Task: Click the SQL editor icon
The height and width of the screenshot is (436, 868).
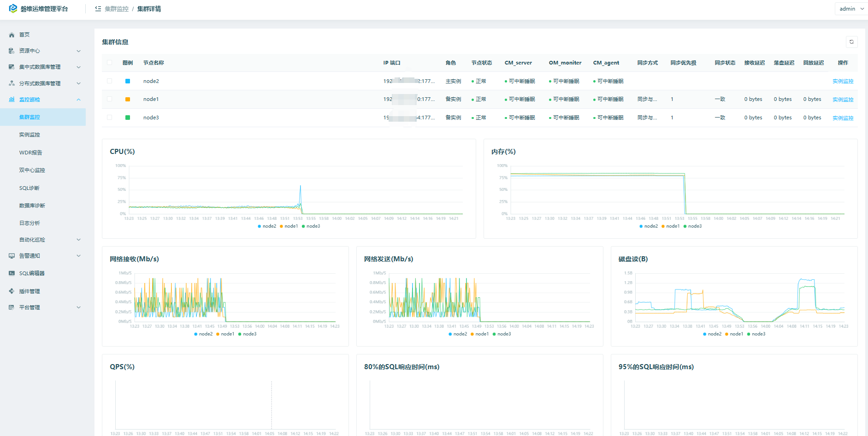Action: click(x=12, y=273)
